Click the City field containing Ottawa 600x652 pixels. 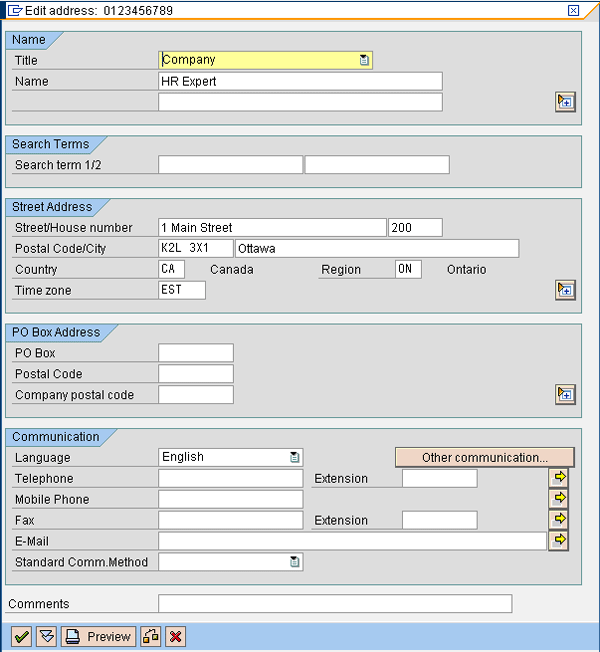pyautogui.click(x=377, y=248)
